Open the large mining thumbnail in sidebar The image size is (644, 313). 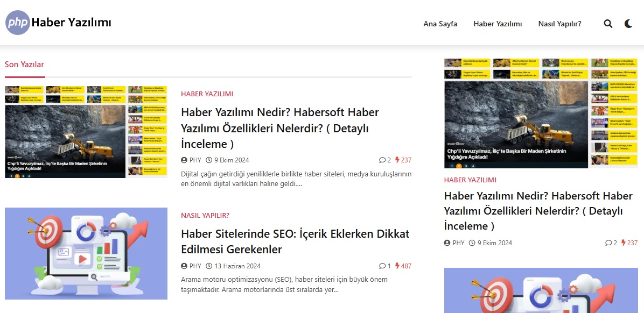click(541, 113)
